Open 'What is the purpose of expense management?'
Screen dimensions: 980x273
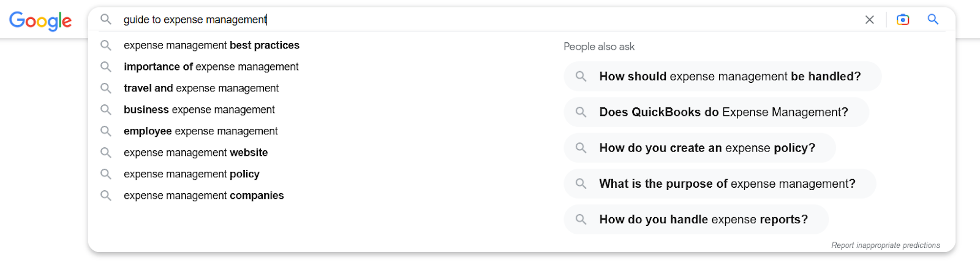[727, 183]
